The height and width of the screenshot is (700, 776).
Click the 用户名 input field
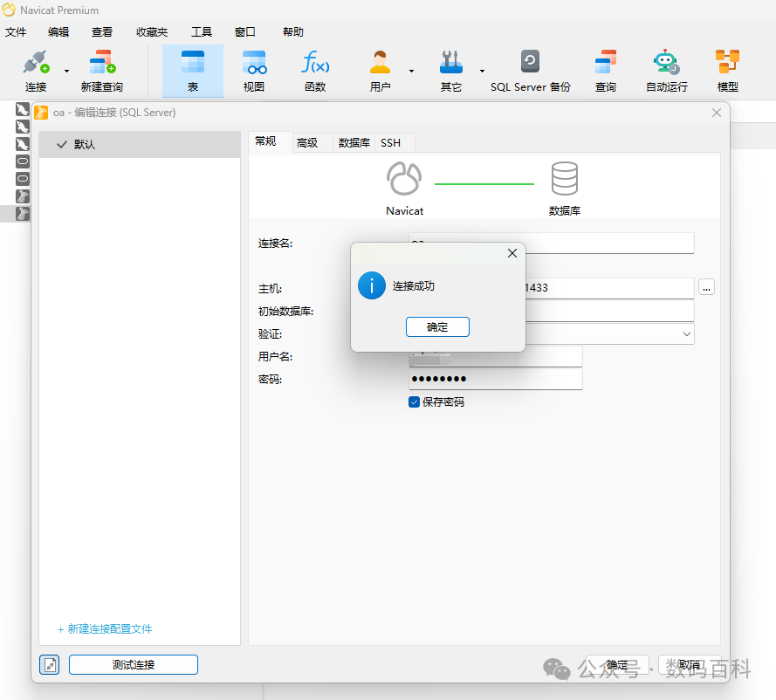496,357
